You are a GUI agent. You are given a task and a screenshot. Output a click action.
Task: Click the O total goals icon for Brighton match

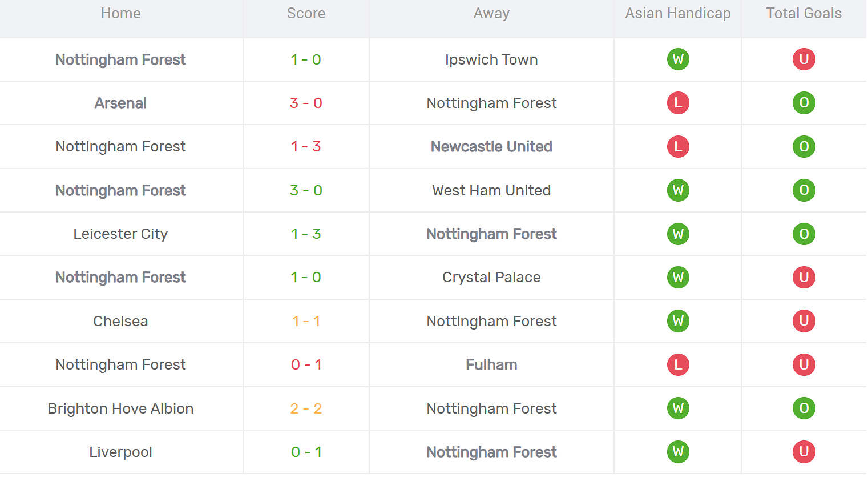click(x=804, y=408)
